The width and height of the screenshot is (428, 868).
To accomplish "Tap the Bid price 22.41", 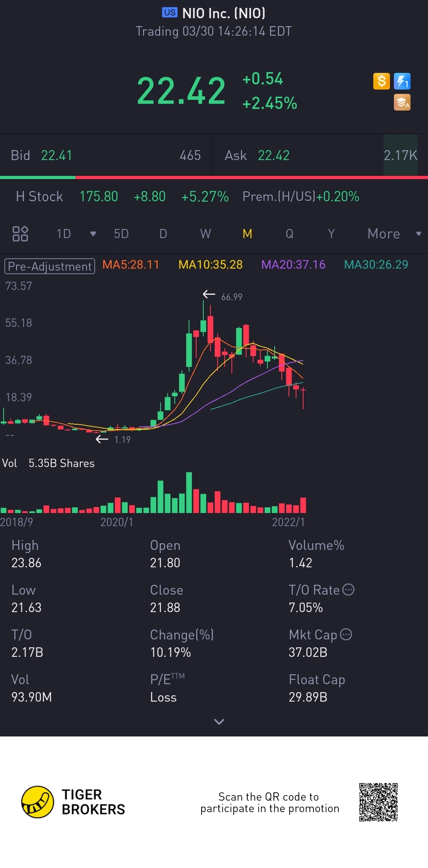I will coord(57,155).
